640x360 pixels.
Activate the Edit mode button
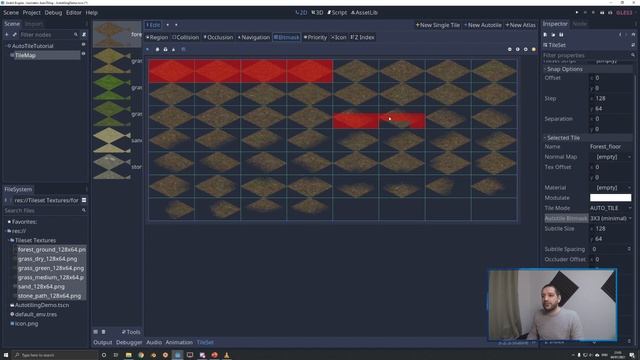tap(153, 25)
